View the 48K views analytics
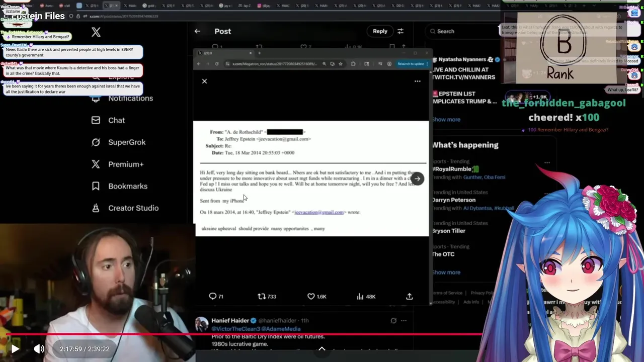This screenshot has width=644, height=362. (366, 296)
